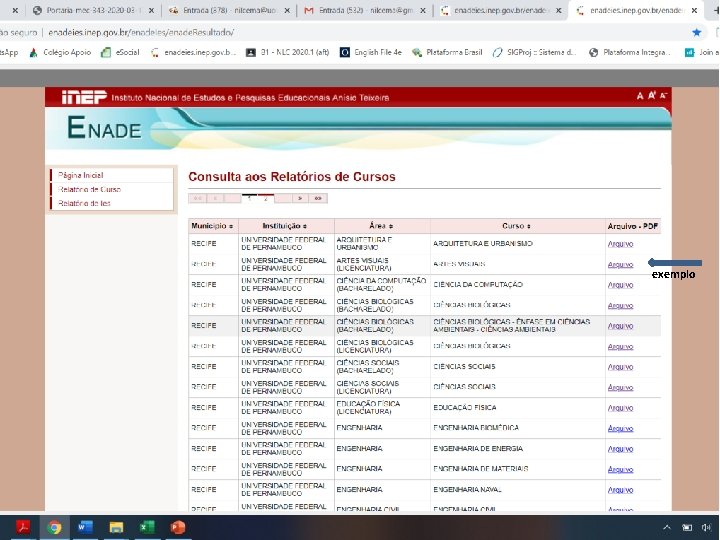Select page 2 of results

click(x=266, y=198)
